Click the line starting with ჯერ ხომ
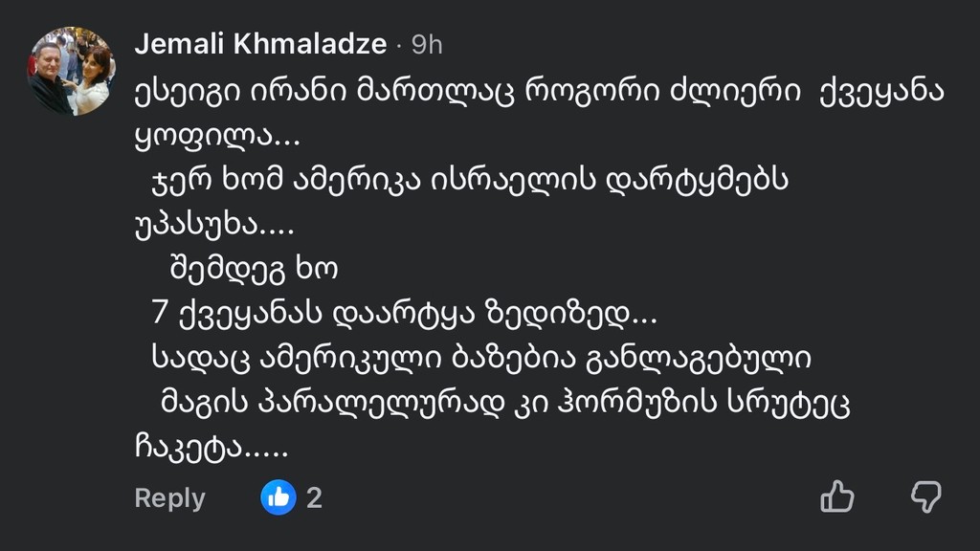The width and height of the screenshot is (980, 551). click(x=471, y=182)
